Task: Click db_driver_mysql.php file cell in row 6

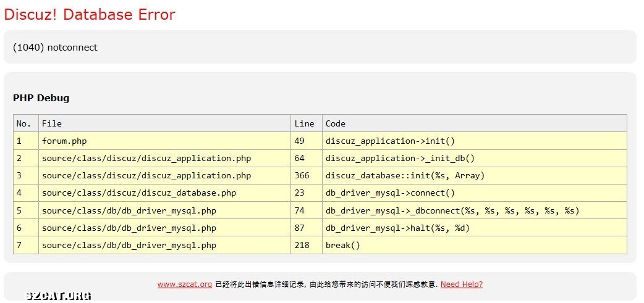Action: coord(164,228)
